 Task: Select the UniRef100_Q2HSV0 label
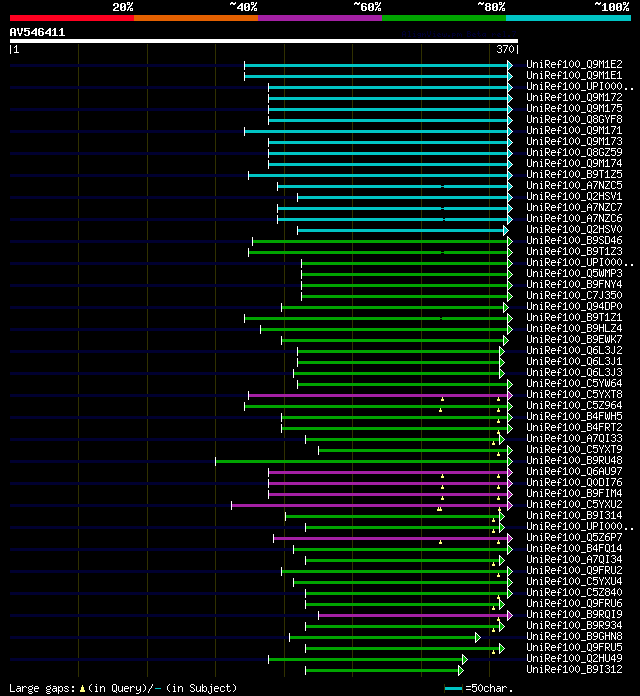574,230
